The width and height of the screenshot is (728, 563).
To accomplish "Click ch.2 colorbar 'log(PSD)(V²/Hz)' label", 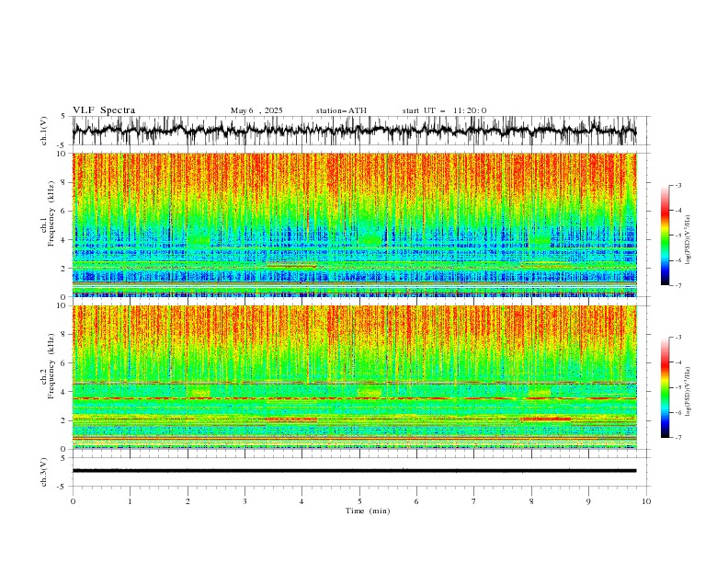I will (x=688, y=392).
